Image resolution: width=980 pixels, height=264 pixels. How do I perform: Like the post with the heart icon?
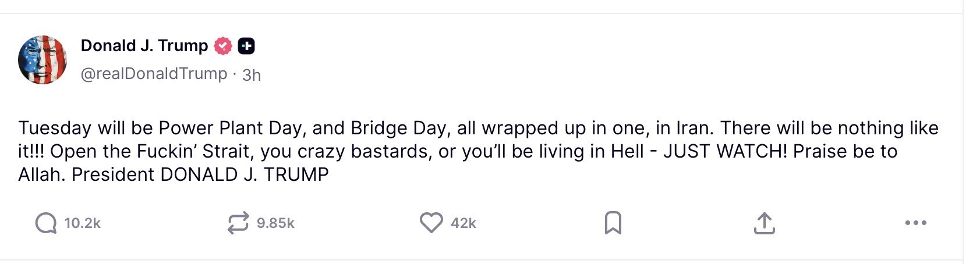tap(431, 223)
